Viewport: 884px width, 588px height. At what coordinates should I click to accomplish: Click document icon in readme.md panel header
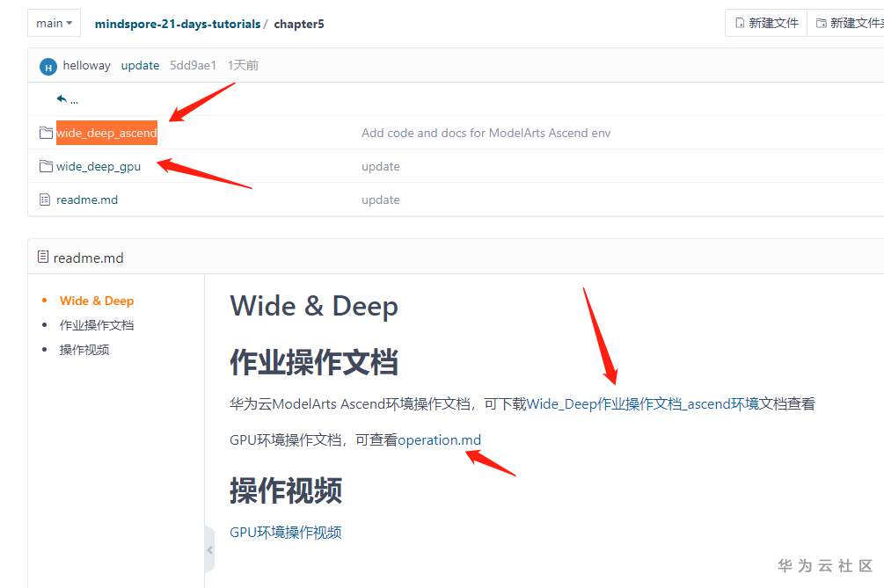(x=43, y=257)
